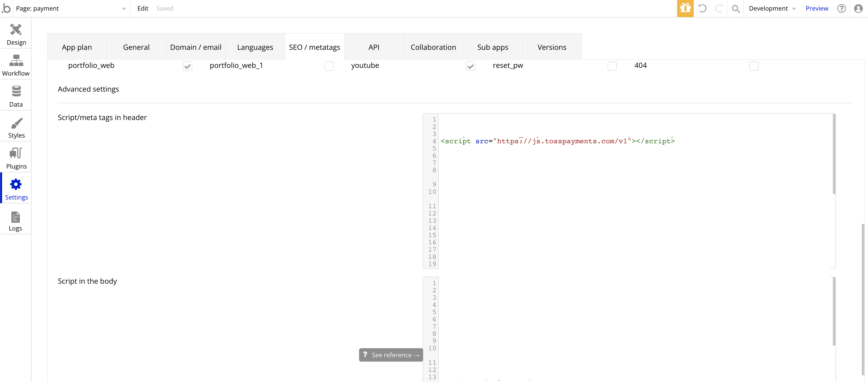Screen dimensions: 868x382
Task: Open the Data section icon
Action: tap(16, 91)
